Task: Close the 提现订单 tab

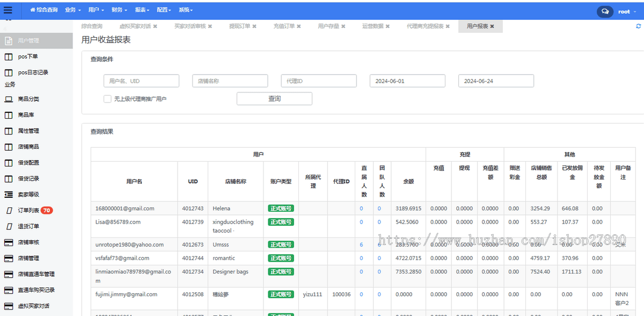Action: 254,26
